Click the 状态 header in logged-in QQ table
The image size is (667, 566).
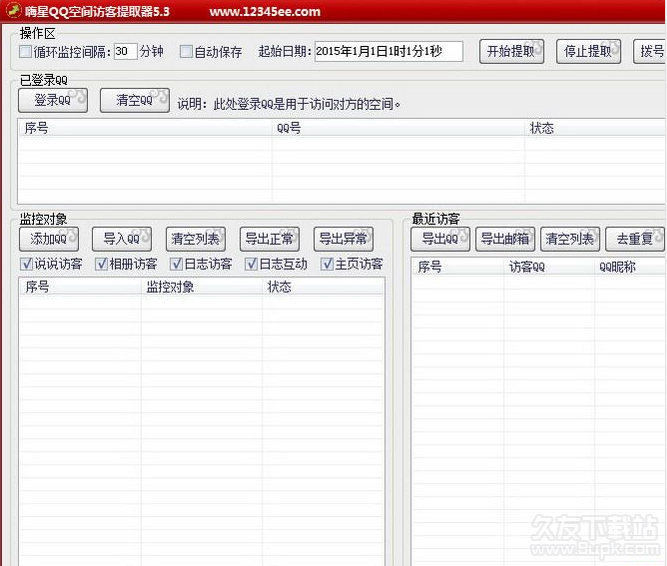596,128
